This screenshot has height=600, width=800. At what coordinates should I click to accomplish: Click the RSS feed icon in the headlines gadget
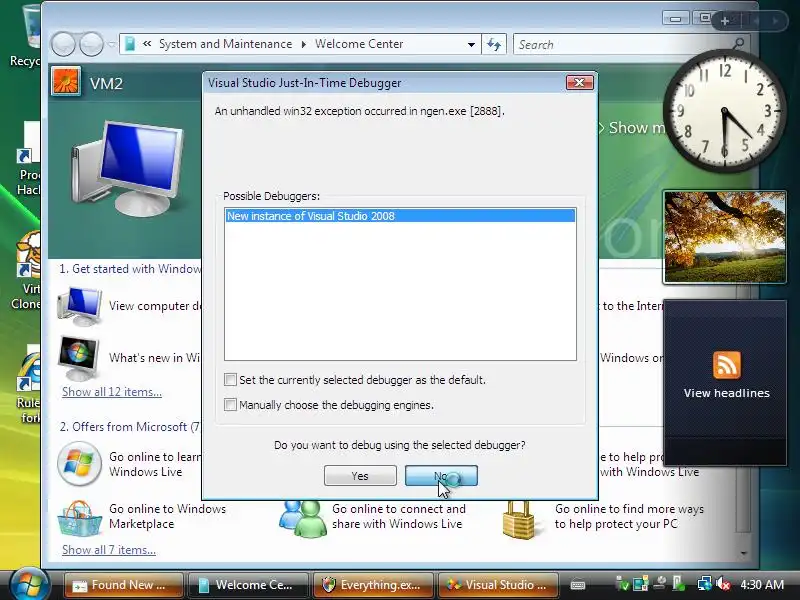coord(727,365)
